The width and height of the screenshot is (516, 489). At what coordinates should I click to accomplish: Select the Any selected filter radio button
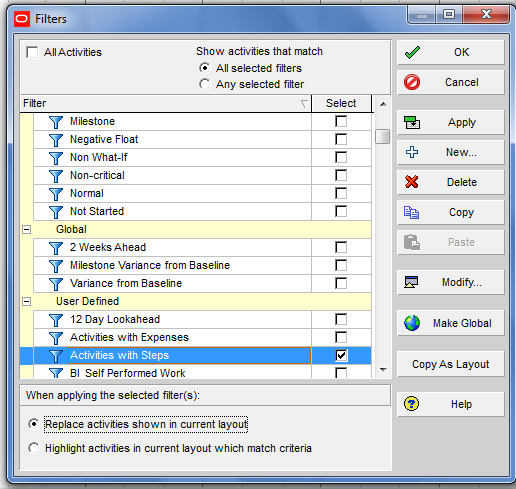coord(204,84)
